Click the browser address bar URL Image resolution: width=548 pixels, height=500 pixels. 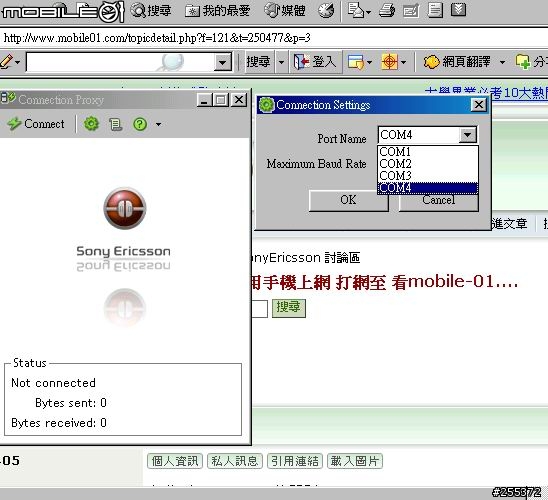(x=157, y=38)
